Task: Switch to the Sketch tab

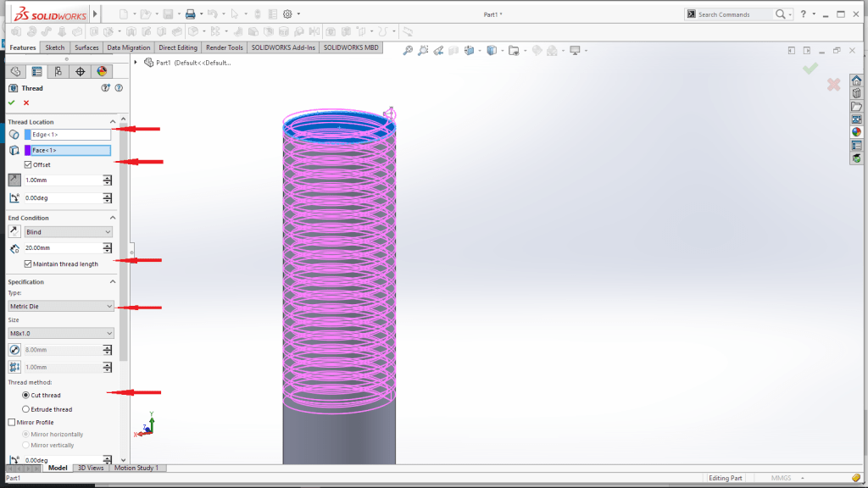Action: (x=54, y=47)
